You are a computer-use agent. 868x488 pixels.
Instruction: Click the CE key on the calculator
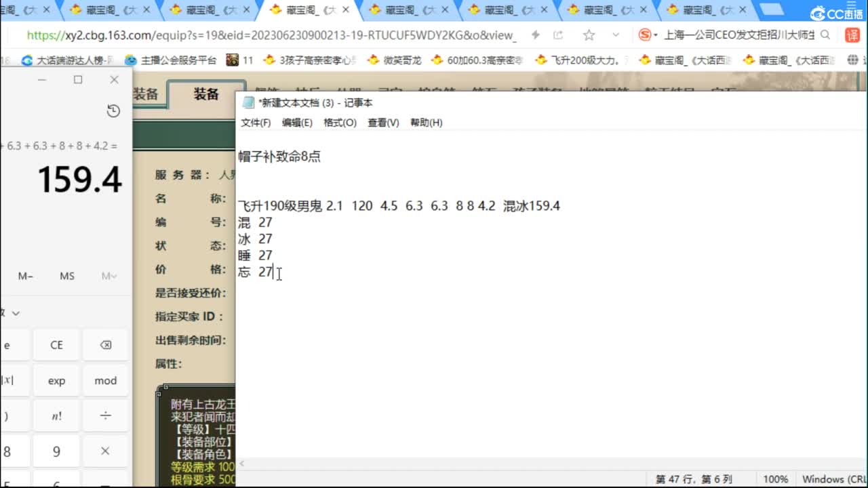(56, 345)
